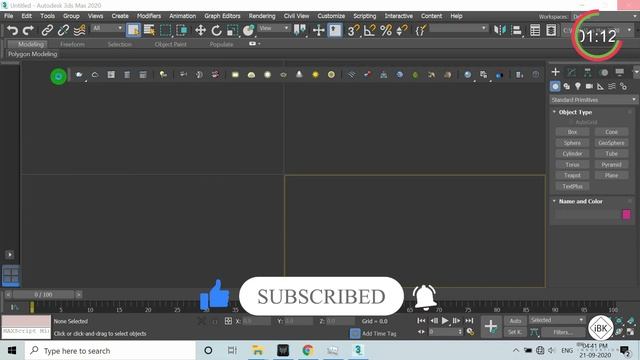
Task: Switch to the Object Paint ribbon tab
Action: point(171,44)
